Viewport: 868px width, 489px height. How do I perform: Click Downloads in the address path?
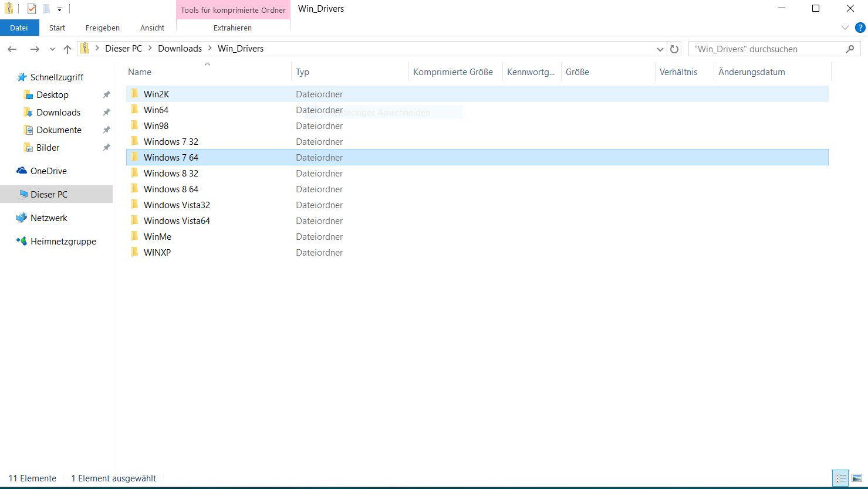point(180,49)
